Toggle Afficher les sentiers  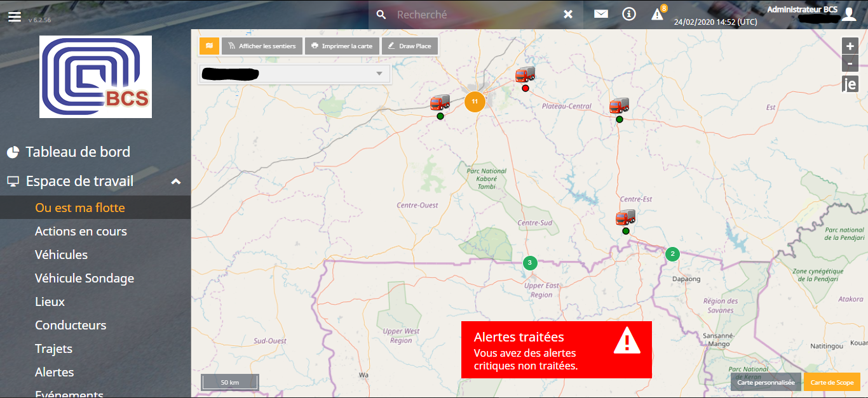pyautogui.click(x=262, y=46)
